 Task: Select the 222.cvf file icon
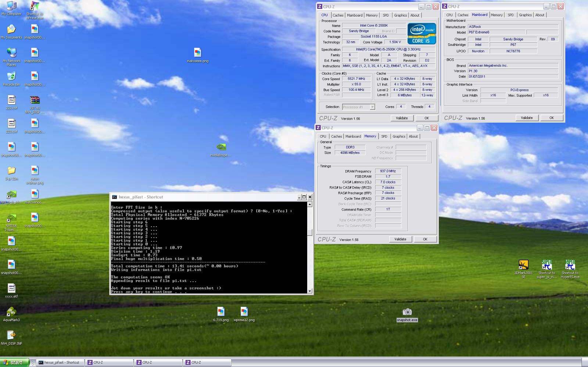[x=11, y=102]
